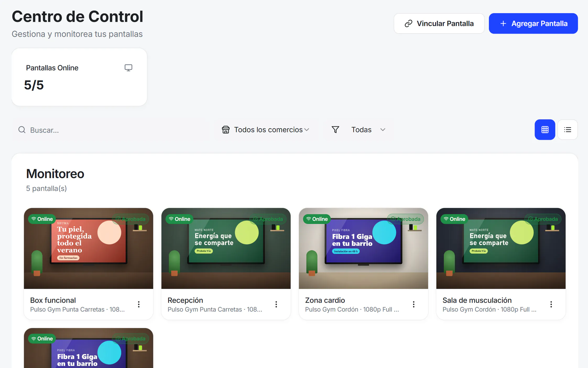Viewport: 588px width, 368px height.
Task: Click the store icon beside Todos los comercios
Action: 226,130
